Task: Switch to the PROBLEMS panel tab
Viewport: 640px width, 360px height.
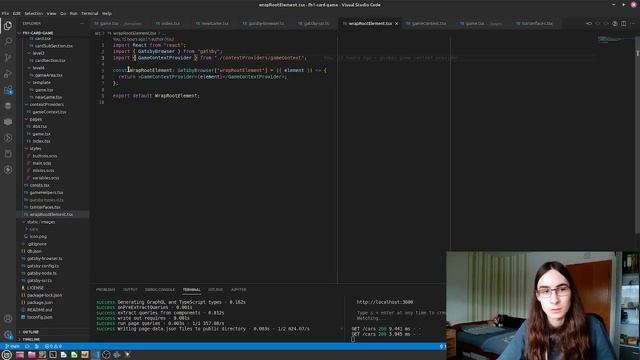Action: pyautogui.click(x=105, y=290)
